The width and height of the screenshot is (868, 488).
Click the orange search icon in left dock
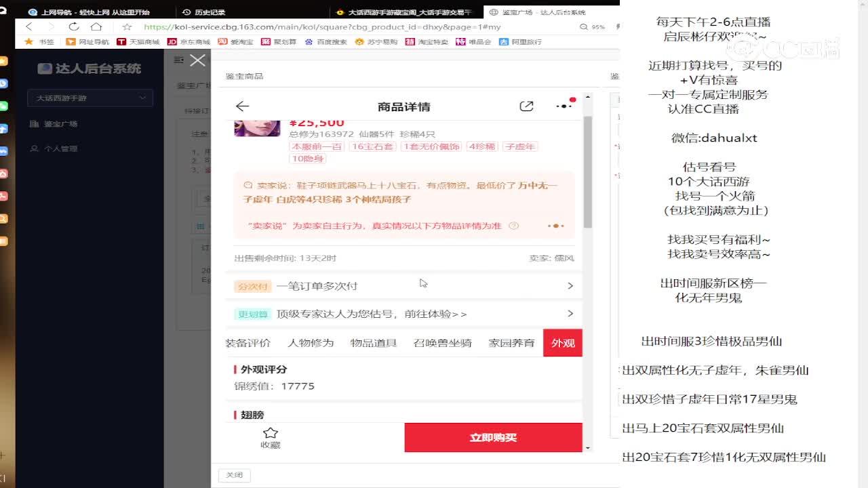tap(3, 218)
